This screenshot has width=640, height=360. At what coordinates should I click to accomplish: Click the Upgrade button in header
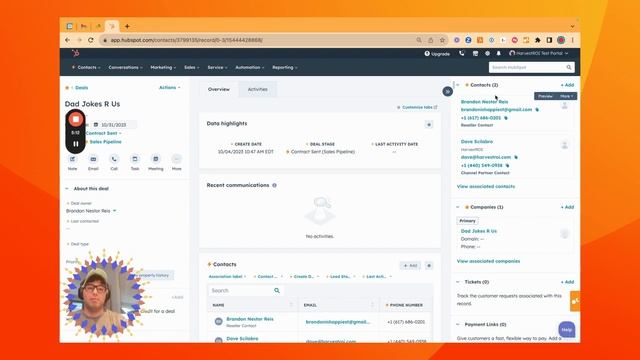(437, 53)
